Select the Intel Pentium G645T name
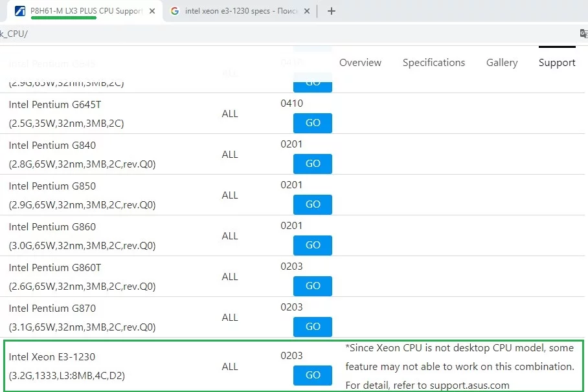Viewport: 588px width, 392px height. (x=55, y=105)
